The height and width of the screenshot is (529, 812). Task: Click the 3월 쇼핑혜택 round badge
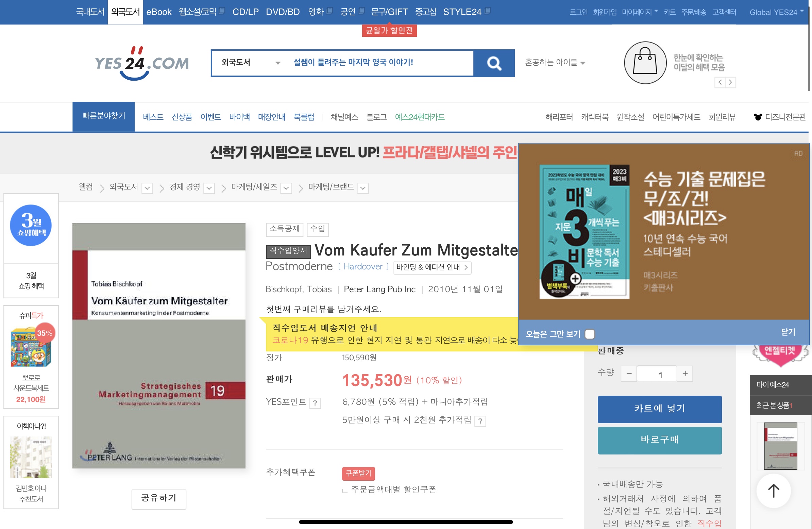31,225
